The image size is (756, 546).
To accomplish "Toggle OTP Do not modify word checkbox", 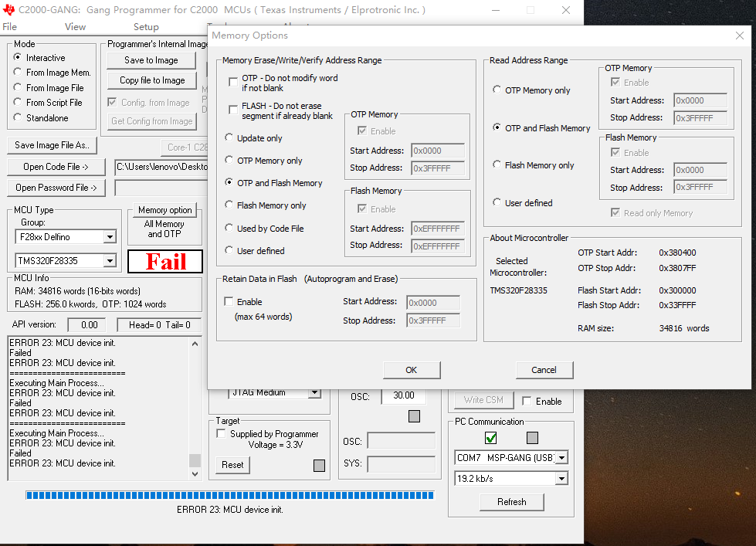I will click(x=233, y=82).
